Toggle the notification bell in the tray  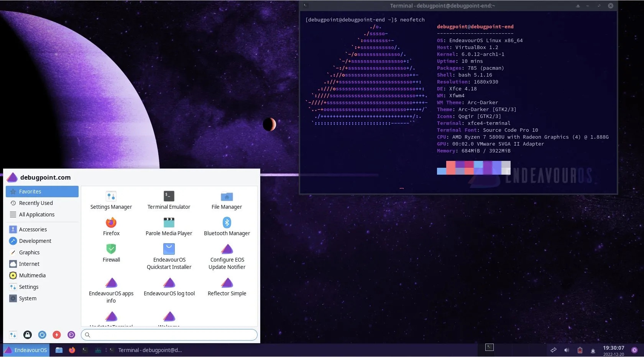click(x=593, y=350)
